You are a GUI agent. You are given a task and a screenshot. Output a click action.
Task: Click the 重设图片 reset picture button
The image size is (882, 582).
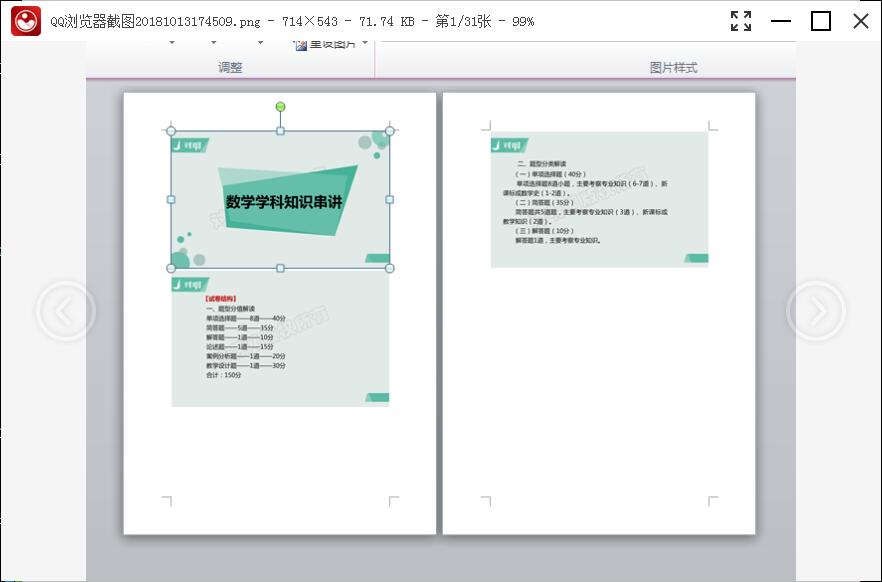(326, 44)
